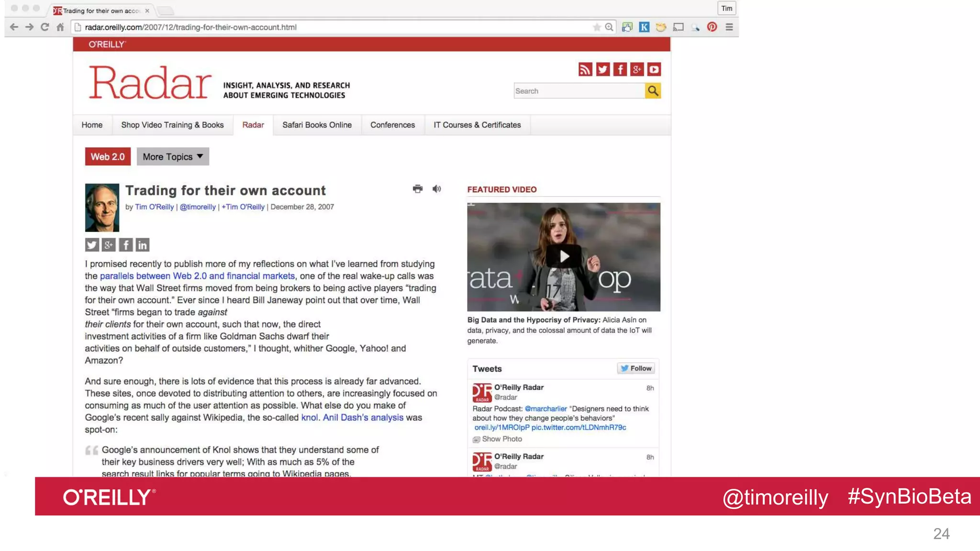
Task: Open the Chrome hamburger menu
Action: [729, 27]
